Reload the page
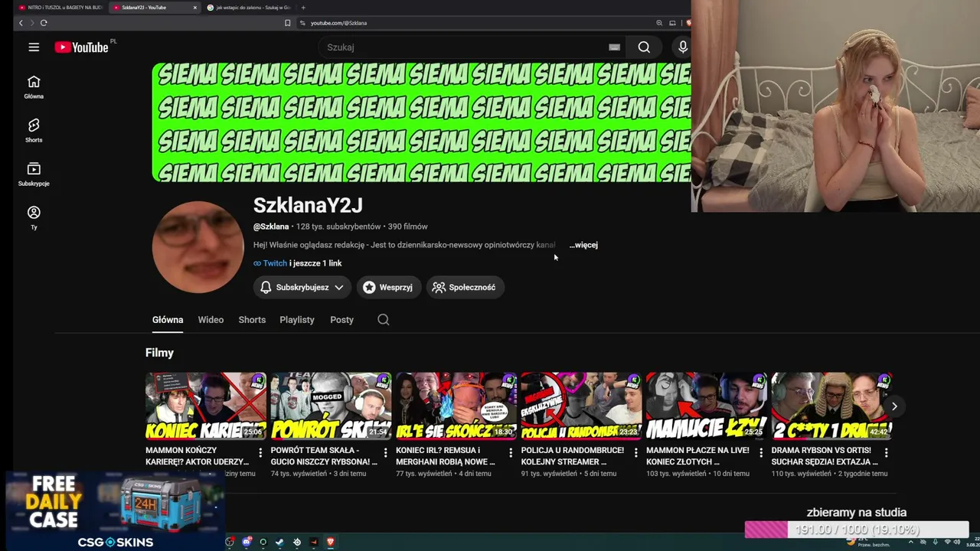Image resolution: width=980 pixels, height=551 pixels. click(44, 23)
